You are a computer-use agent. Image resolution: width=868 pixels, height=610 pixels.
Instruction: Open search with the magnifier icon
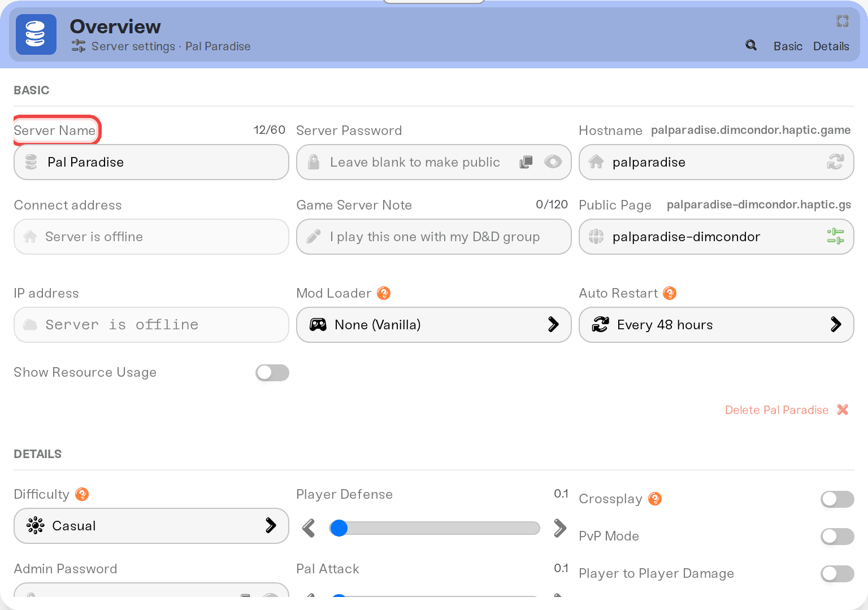tap(751, 45)
